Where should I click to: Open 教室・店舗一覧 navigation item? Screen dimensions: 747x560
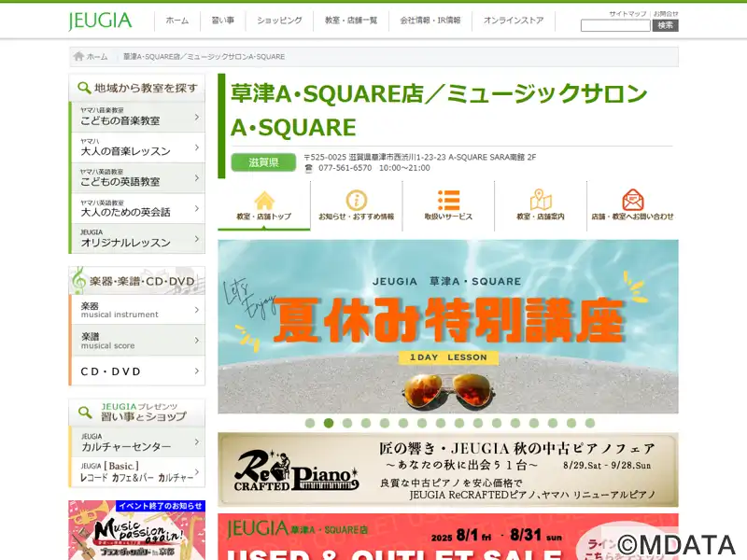pos(351,21)
